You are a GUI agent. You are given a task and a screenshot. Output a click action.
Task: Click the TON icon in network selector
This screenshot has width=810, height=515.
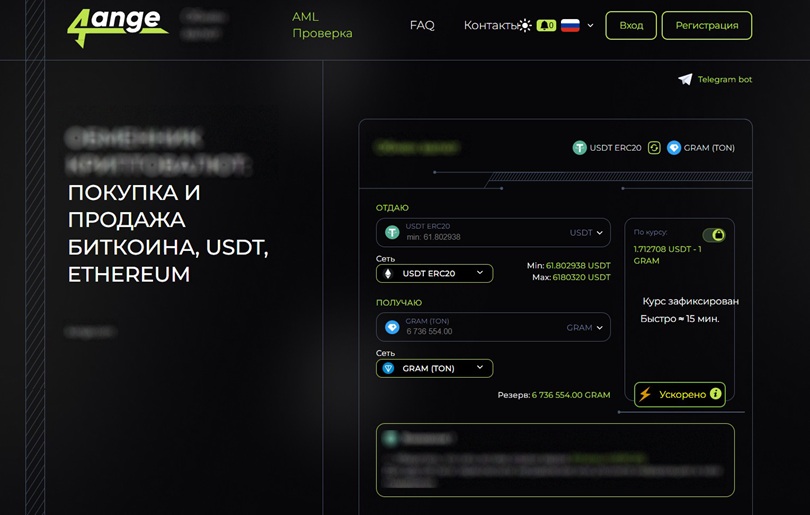pyautogui.click(x=388, y=368)
